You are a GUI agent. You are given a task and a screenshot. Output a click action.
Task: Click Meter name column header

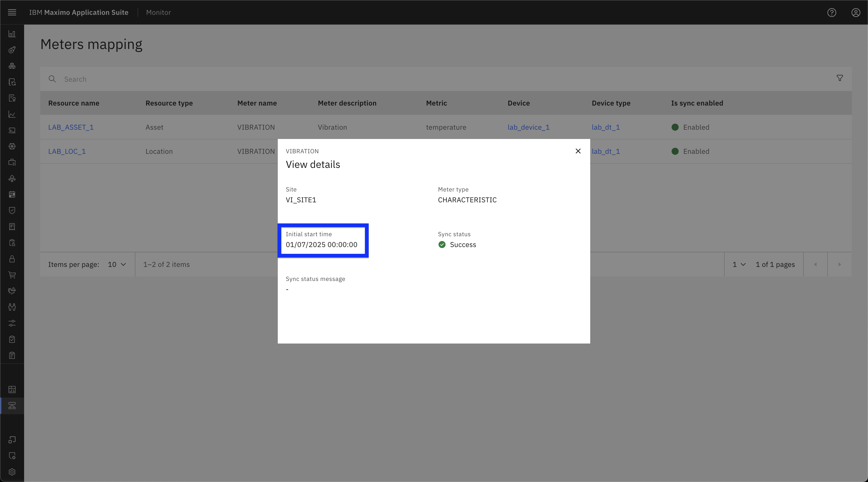point(257,103)
